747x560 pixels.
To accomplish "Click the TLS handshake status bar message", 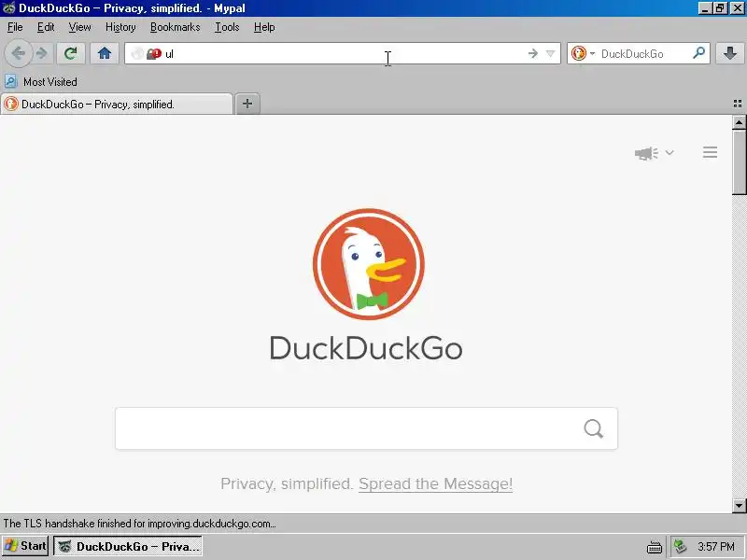I will coord(139,524).
